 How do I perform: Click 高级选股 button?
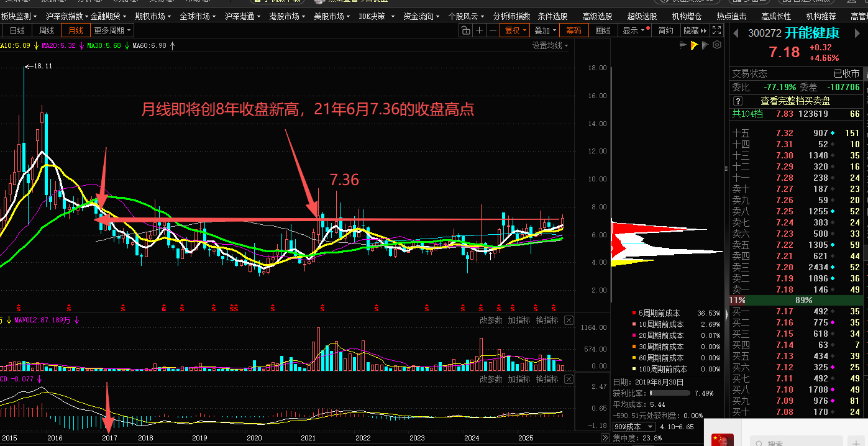(x=597, y=16)
